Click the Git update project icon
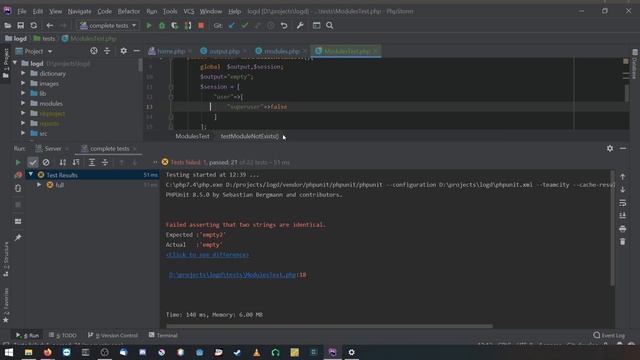This screenshot has height=360, width=640. tap(231, 25)
